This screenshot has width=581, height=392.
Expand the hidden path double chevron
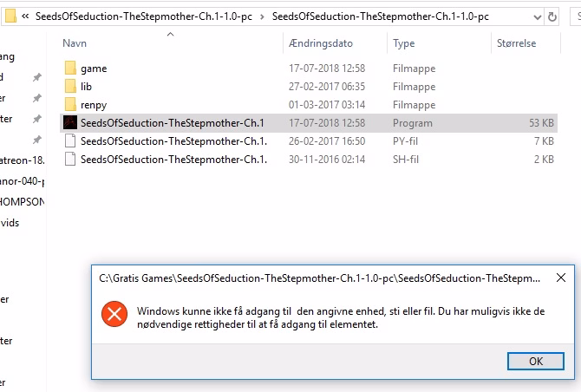tap(25, 16)
